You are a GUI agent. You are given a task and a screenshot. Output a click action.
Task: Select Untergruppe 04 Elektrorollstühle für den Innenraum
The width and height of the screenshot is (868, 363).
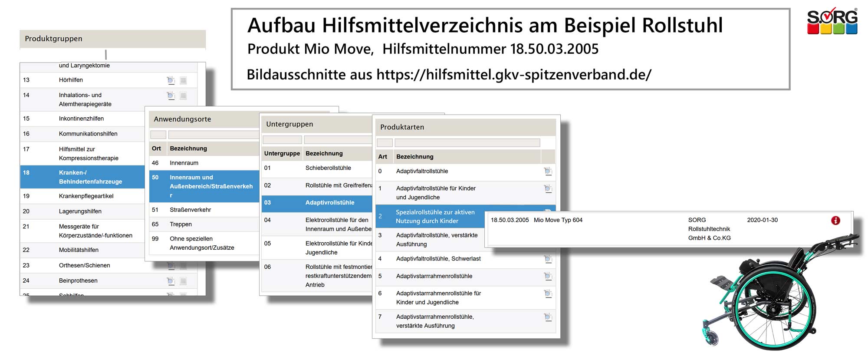click(x=317, y=224)
